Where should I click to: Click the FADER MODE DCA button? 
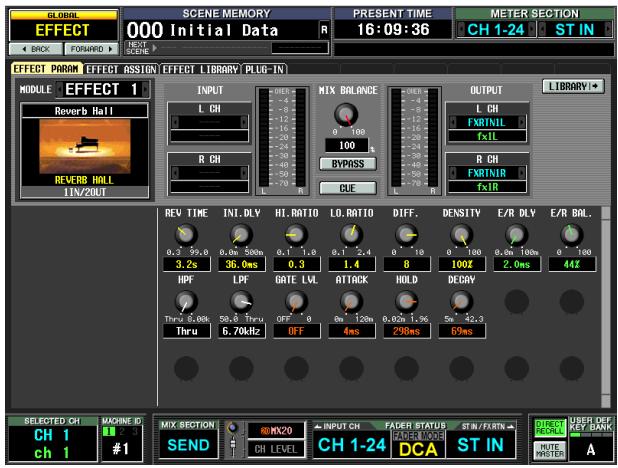(x=418, y=445)
